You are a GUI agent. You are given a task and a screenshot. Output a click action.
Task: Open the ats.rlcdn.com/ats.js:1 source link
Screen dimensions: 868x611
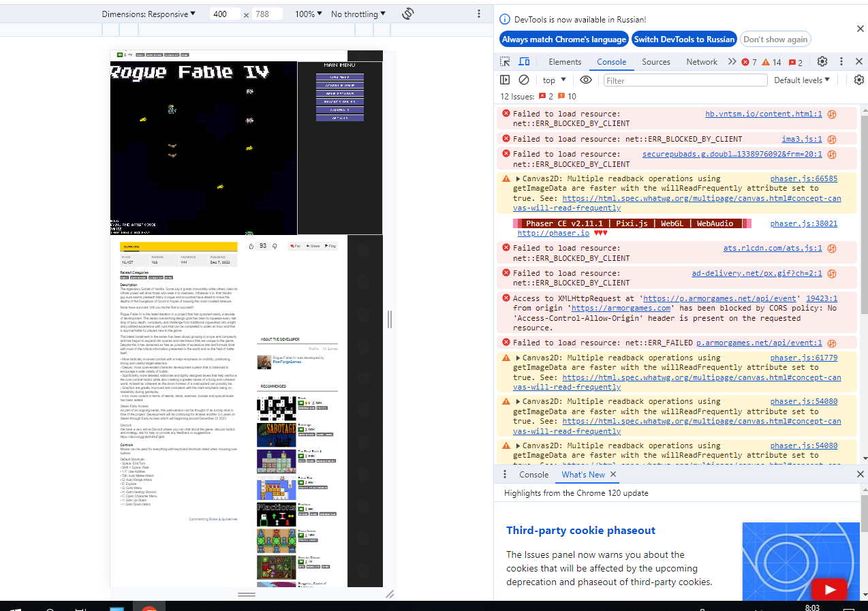pos(773,248)
